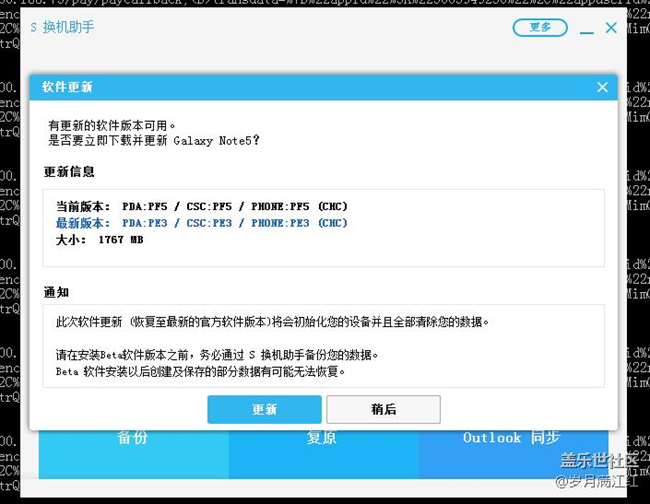Click the 通知 section heading
The width and height of the screenshot is (650, 504).
[56, 292]
